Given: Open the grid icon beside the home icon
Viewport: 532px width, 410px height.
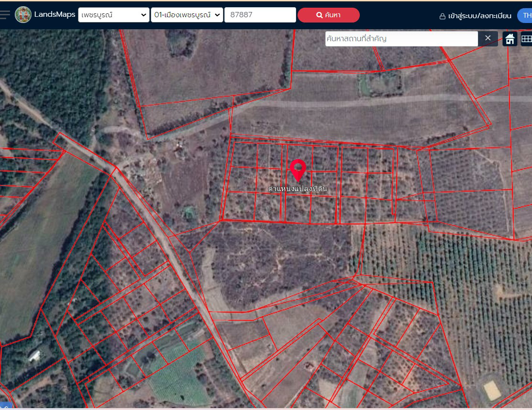Looking at the screenshot, I should pos(526,39).
